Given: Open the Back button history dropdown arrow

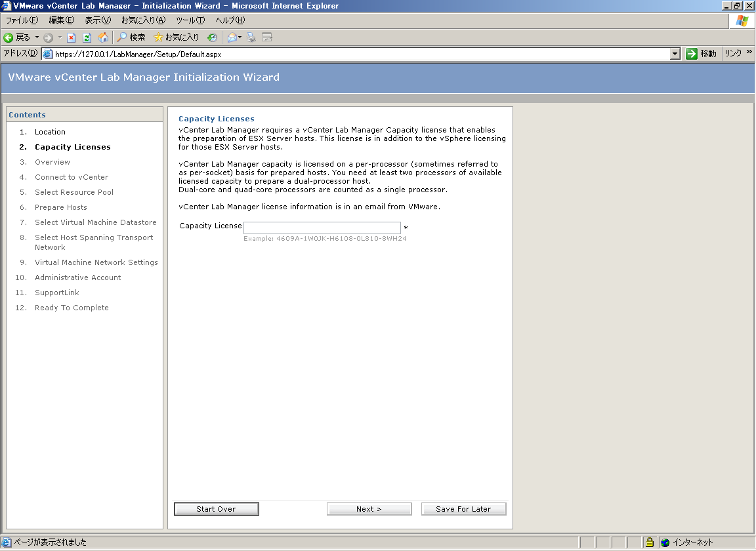Looking at the screenshot, I should pyautogui.click(x=37, y=37).
